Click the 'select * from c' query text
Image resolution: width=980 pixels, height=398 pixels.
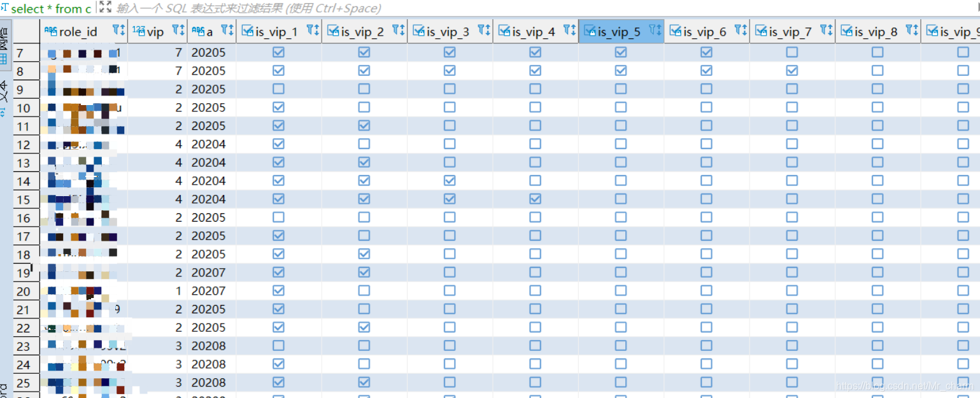tap(51, 8)
